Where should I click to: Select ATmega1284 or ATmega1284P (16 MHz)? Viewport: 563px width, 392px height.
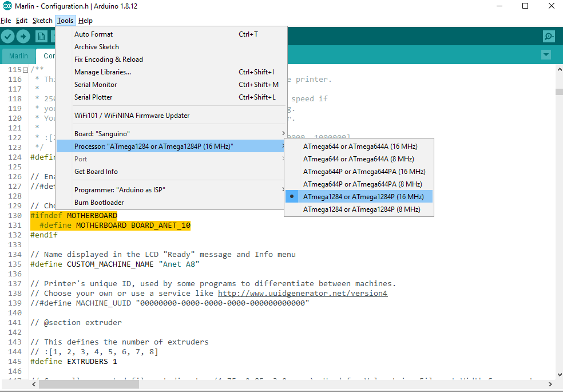(359, 197)
